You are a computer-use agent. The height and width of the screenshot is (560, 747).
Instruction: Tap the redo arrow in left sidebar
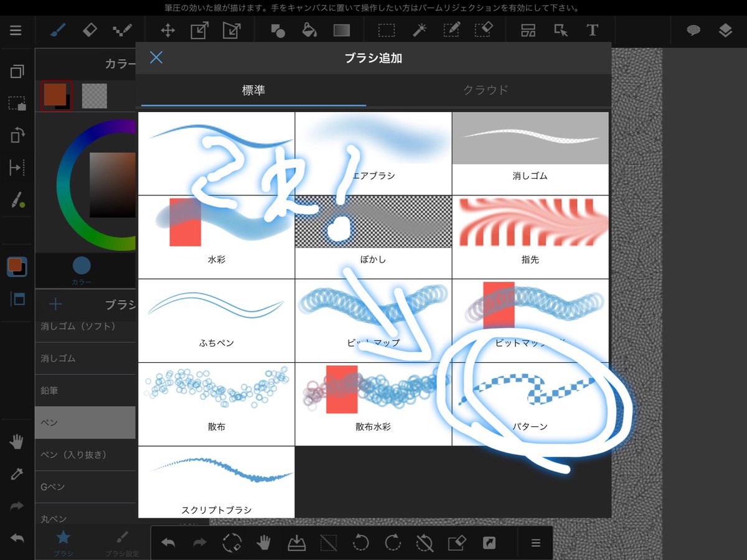17,506
